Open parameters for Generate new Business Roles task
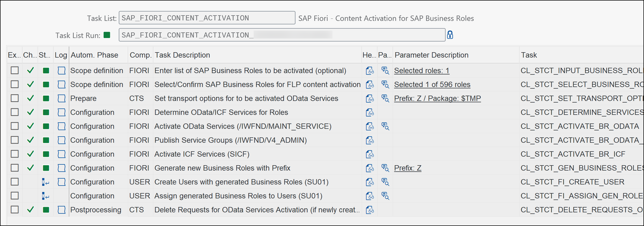The image size is (644, 226). 385,168
